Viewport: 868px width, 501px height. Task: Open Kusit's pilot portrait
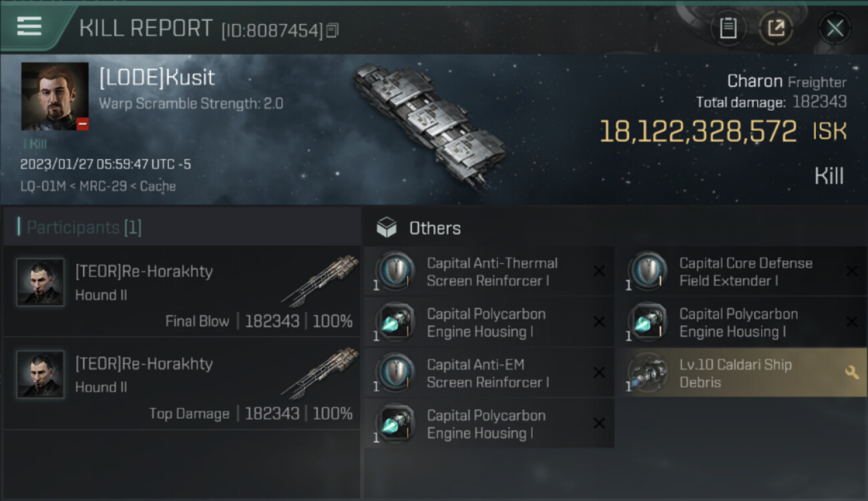tap(55, 96)
